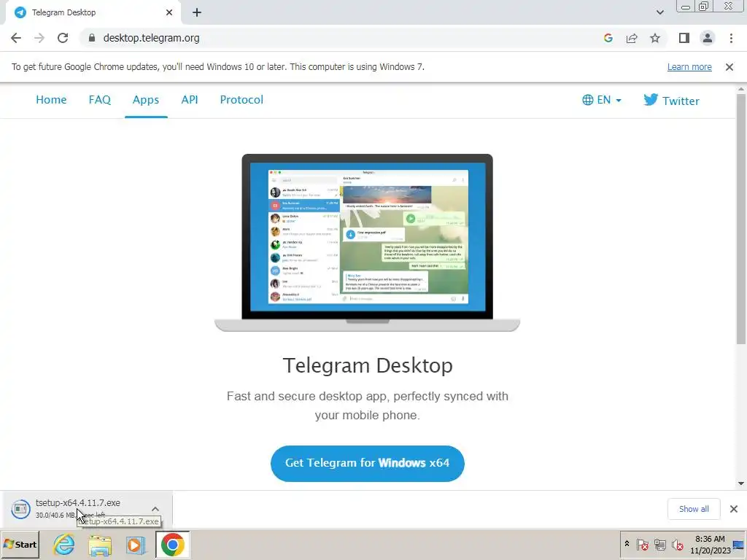Click the Google icon in address bar
This screenshot has height=560, width=747.
tap(608, 38)
